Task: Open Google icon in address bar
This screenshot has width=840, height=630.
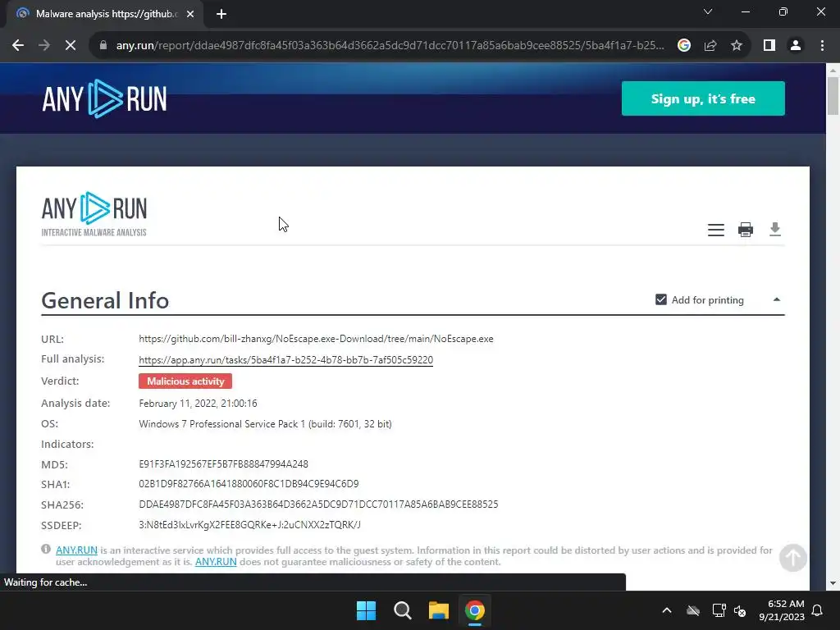Action: point(683,46)
